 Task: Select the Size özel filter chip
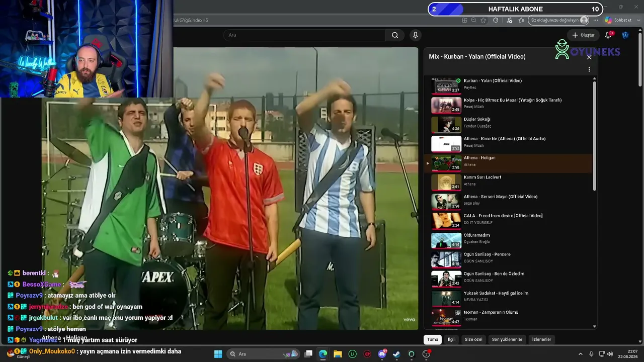tap(473, 339)
